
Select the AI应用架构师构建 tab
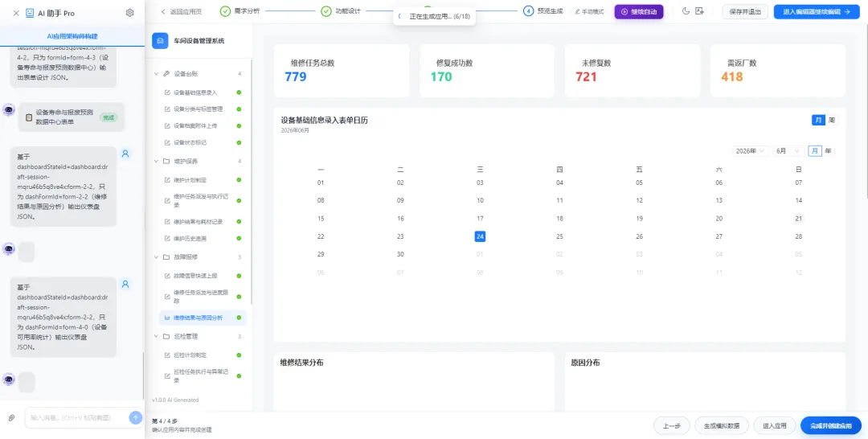pyautogui.click(x=72, y=36)
